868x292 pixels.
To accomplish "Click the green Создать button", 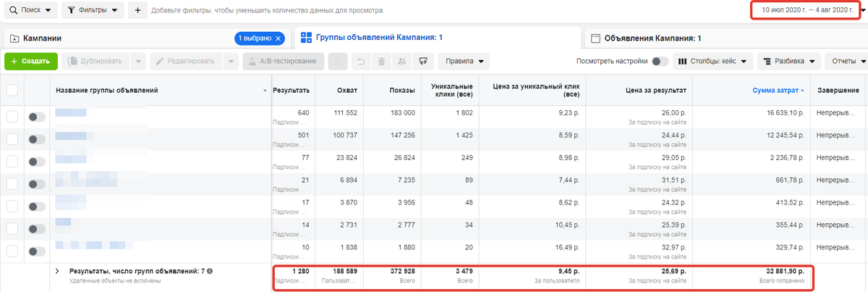I will (30, 61).
